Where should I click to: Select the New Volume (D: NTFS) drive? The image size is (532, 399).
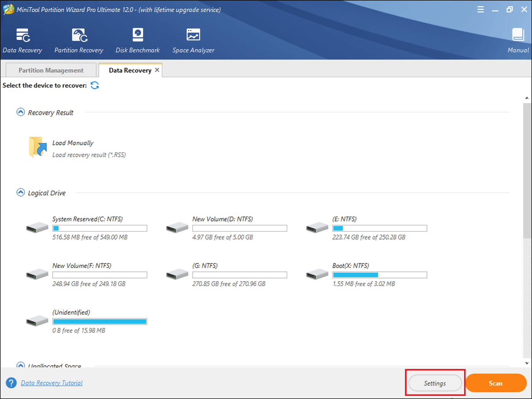[227, 228]
